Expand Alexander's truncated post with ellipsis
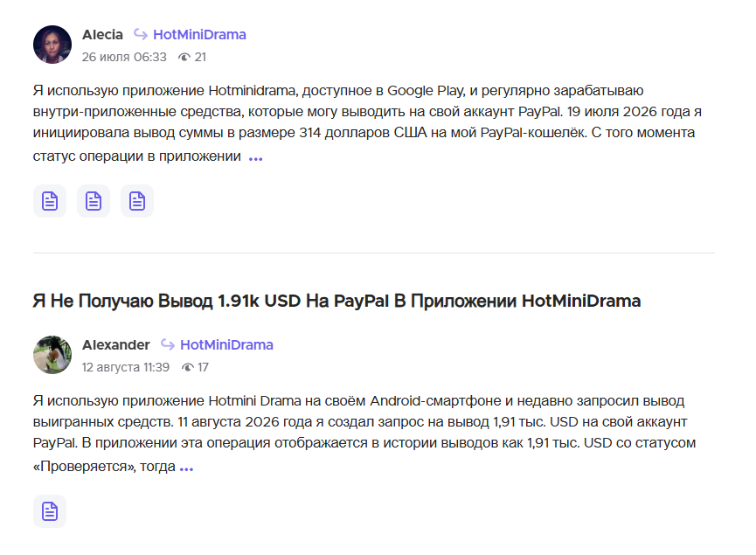The height and width of the screenshot is (555, 756). [186, 468]
